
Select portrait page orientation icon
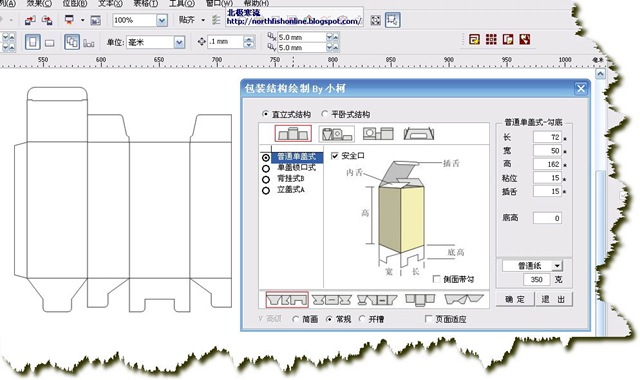(x=33, y=42)
